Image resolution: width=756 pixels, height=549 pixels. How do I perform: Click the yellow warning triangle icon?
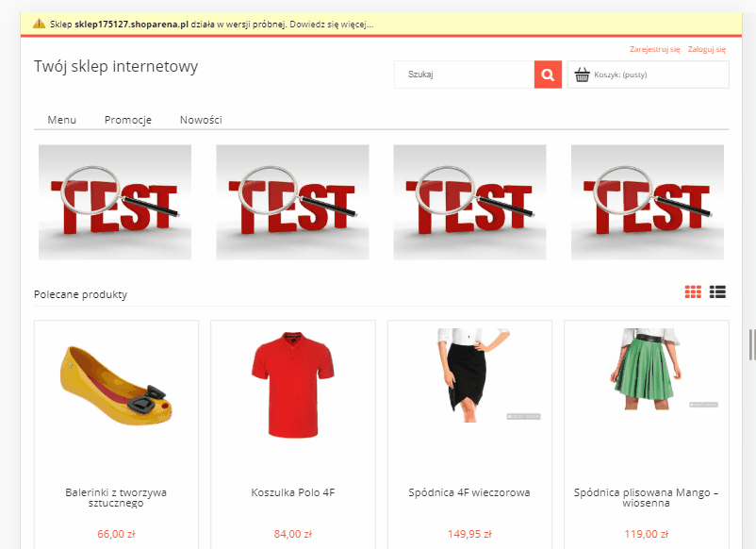pyautogui.click(x=39, y=23)
